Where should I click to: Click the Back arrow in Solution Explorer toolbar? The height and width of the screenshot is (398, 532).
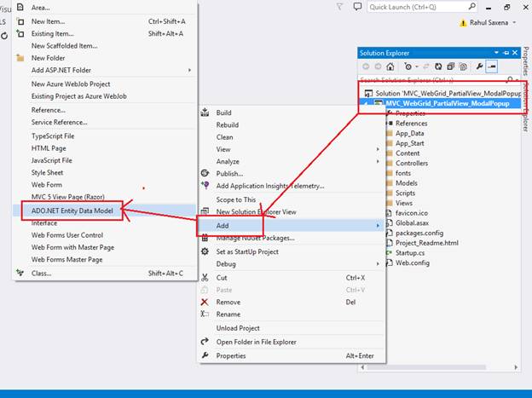tap(366, 66)
